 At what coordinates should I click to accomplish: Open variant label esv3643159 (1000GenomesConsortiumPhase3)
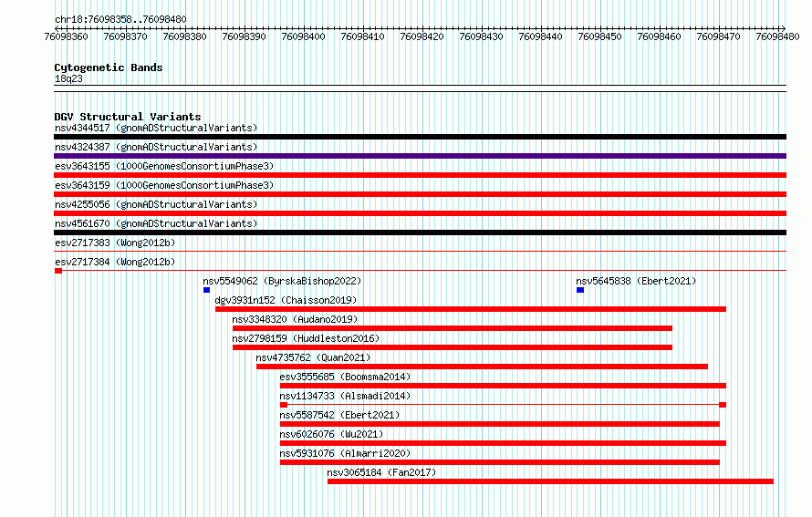click(x=164, y=185)
